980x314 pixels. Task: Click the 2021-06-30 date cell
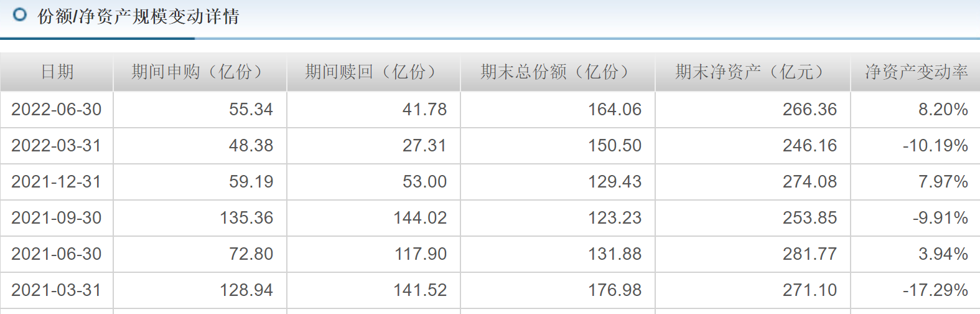point(57,254)
